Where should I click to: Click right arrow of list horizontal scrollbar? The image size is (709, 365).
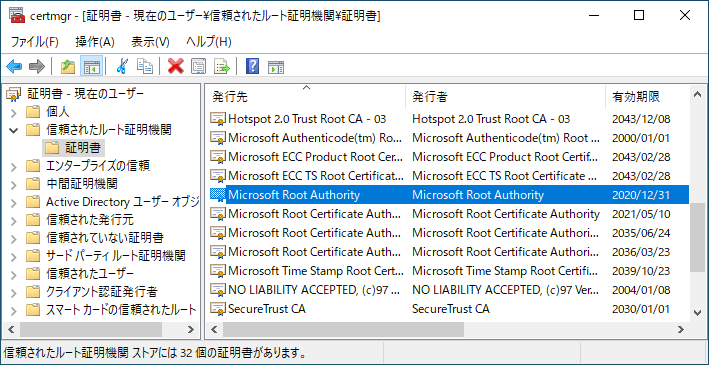680,330
